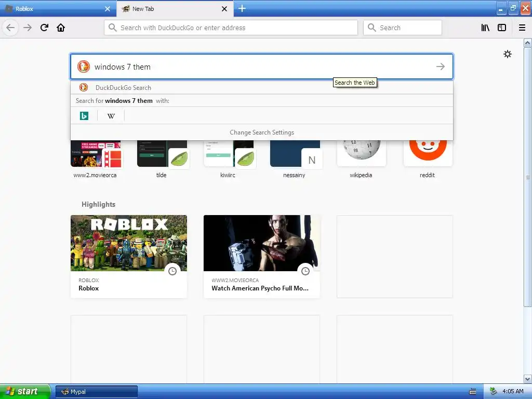The width and height of the screenshot is (532, 399).
Task: Open Change Search Settings
Action: pos(262,132)
